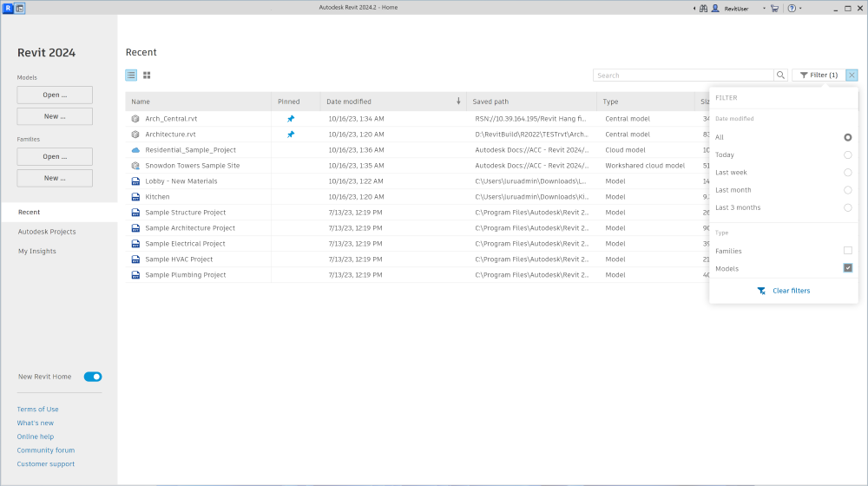Sort by the Pinned column header
The height and width of the screenshot is (486, 868).
tap(296, 102)
